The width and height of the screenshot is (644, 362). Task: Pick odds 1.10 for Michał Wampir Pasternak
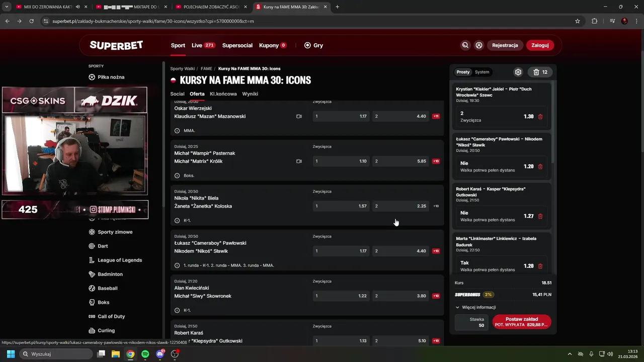[x=341, y=161]
